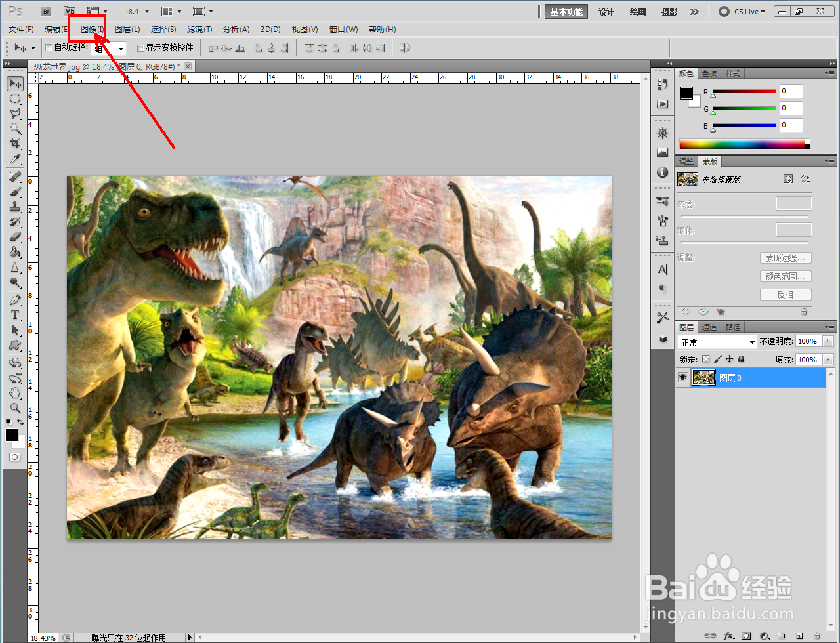
Task: Select the Healing Brush tool
Action: click(15, 177)
